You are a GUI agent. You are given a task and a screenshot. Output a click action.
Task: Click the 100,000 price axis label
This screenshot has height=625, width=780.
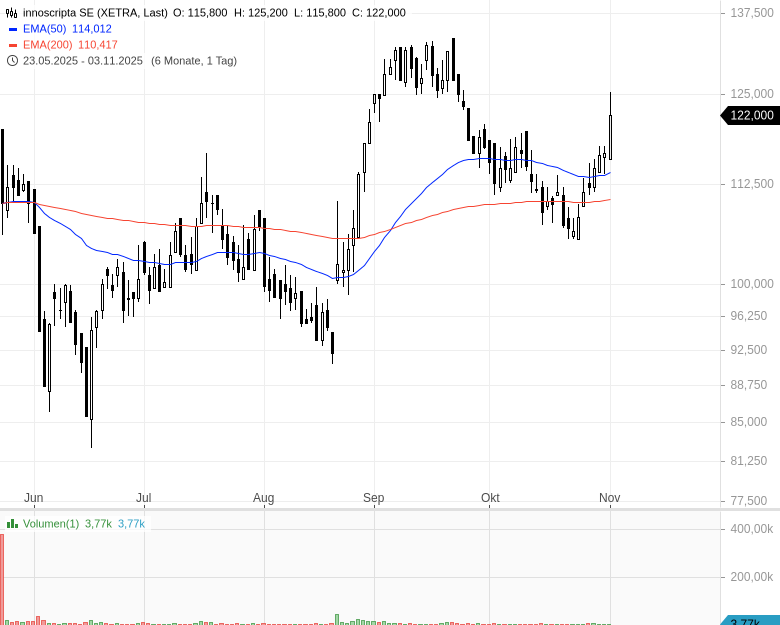click(751, 284)
